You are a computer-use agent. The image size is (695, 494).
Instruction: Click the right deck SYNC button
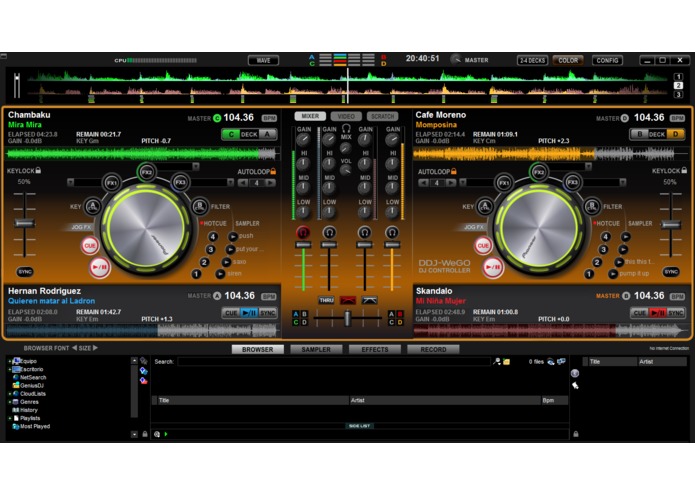click(671, 272)
